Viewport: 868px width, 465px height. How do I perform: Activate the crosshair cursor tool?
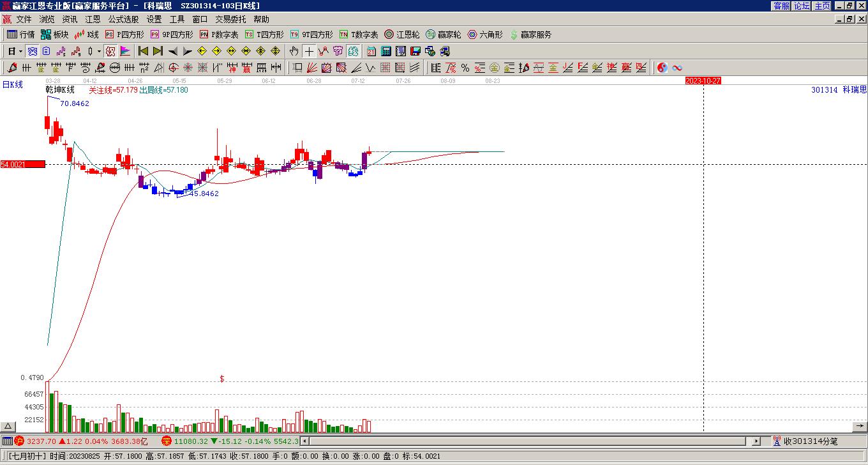pos(309,51)
